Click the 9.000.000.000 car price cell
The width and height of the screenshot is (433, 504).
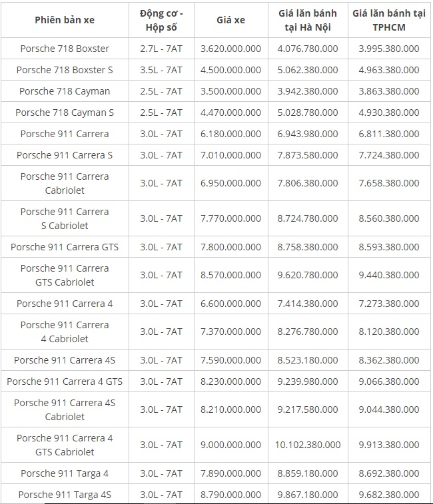tap(230, 445)
